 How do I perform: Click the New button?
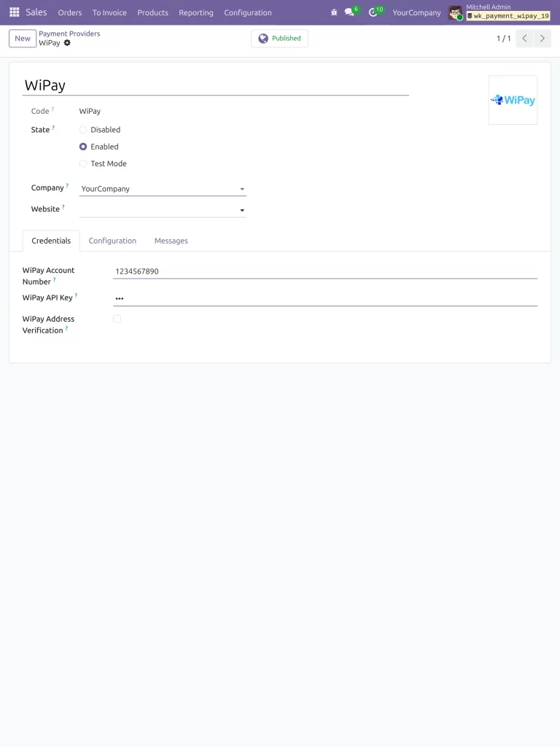(23, 39)
